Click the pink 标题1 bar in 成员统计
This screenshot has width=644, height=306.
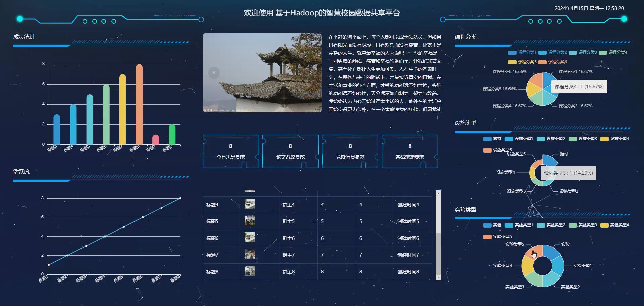[156, 140]
